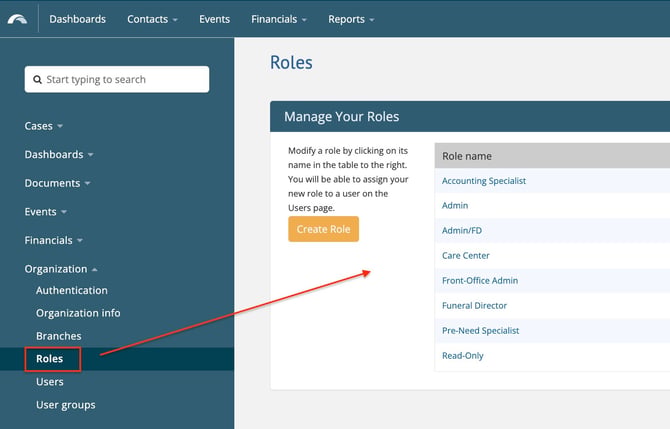Open the Read-Only role
The image size is (670, 429).
pos(463,356)
